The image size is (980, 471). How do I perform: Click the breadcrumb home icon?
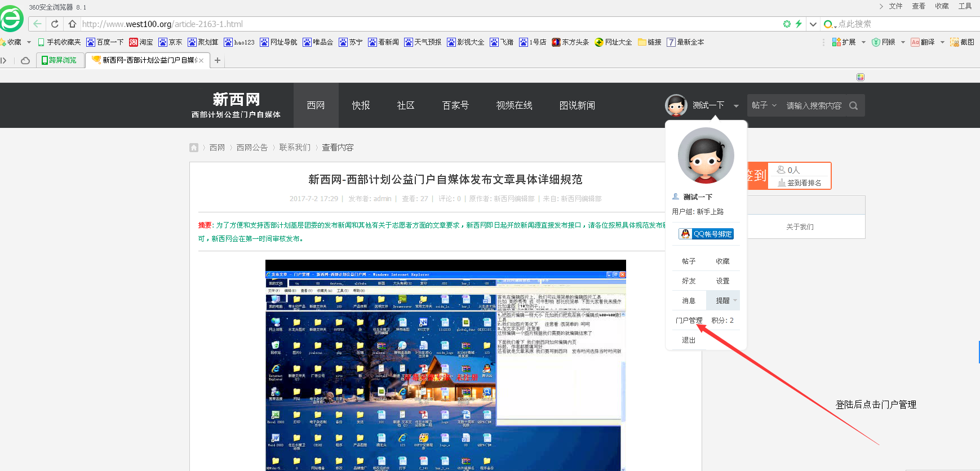tap(194, 148)
